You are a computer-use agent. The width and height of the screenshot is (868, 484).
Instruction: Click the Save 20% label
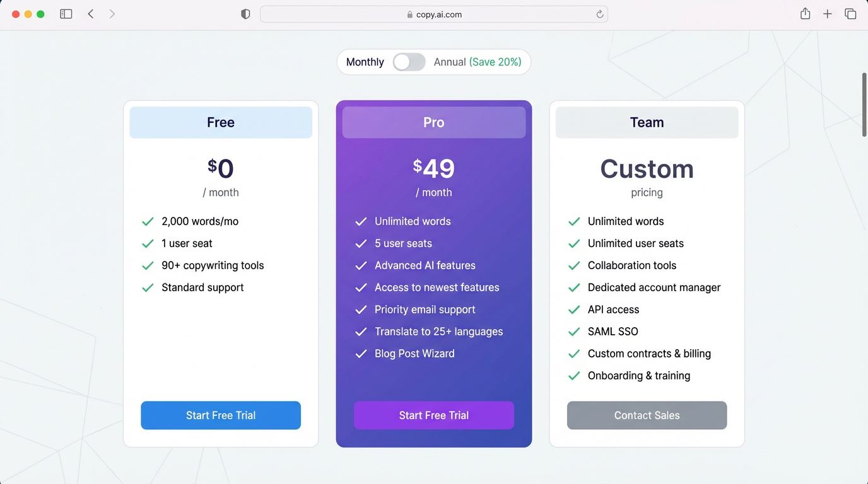tap(495, 62)
